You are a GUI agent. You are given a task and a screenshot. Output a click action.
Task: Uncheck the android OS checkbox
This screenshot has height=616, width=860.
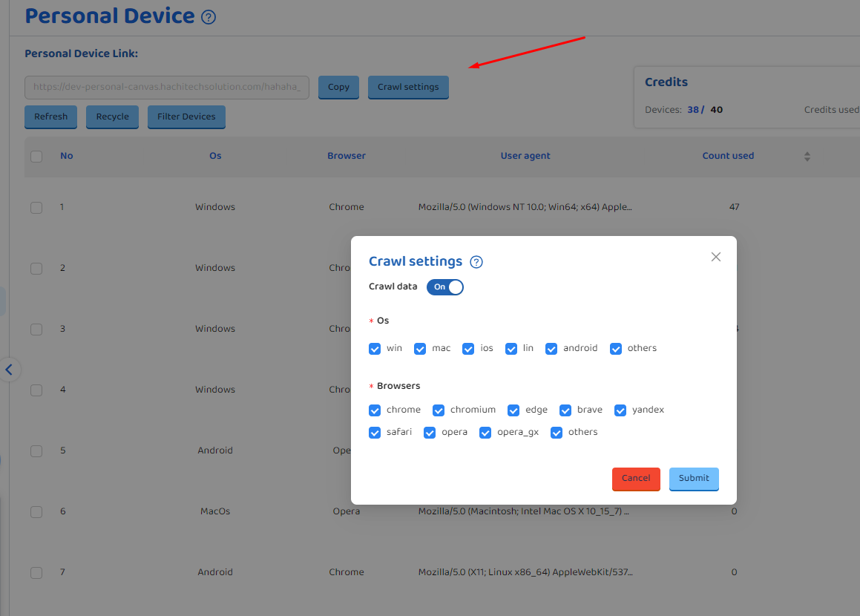pos(551,349)
